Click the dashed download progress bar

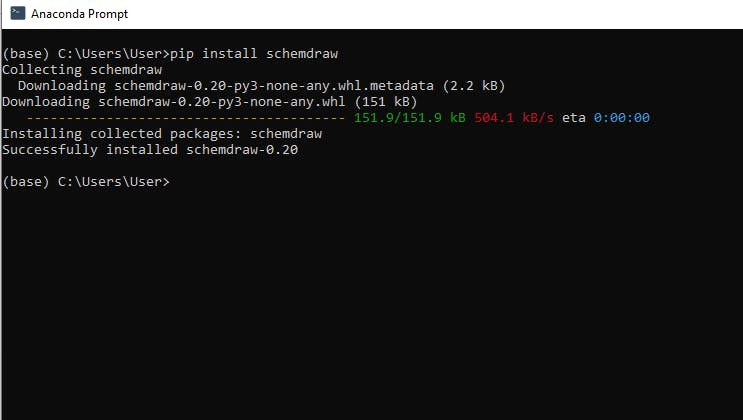(182, 118)
